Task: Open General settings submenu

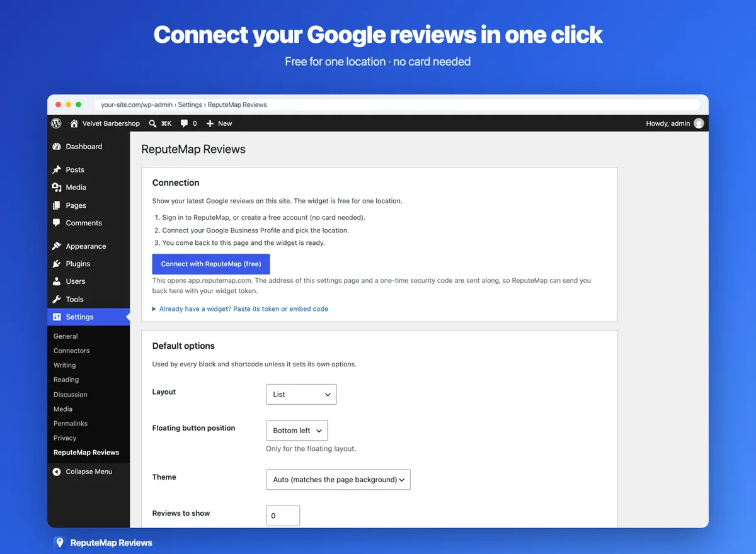Action: click(x=66, y=336)
